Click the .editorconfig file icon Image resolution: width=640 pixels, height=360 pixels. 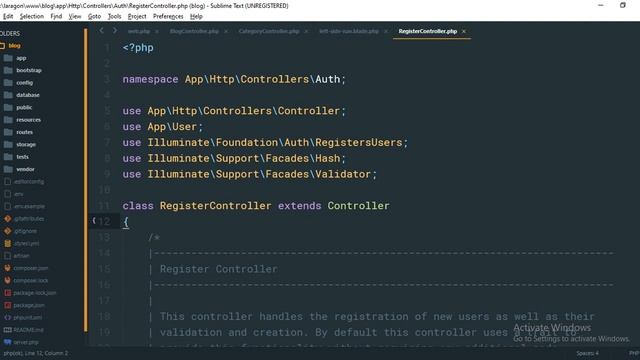[x=7, y=182]
